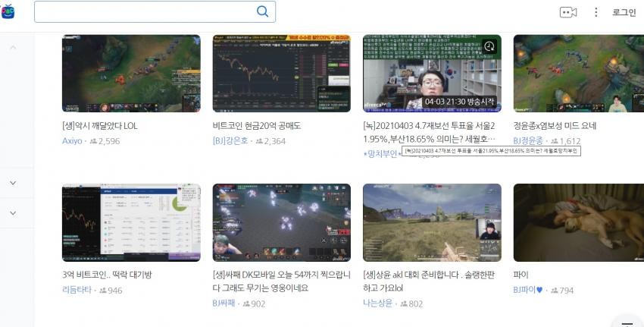
Task: Open streamer [BJ]강은호 channel link
Action: pyautogui.click(x=230, y=141)
